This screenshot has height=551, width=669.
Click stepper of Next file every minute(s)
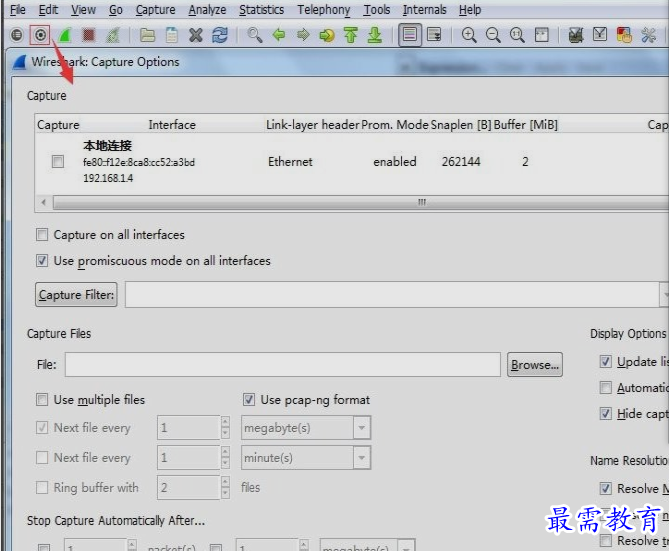click(225, 458)
